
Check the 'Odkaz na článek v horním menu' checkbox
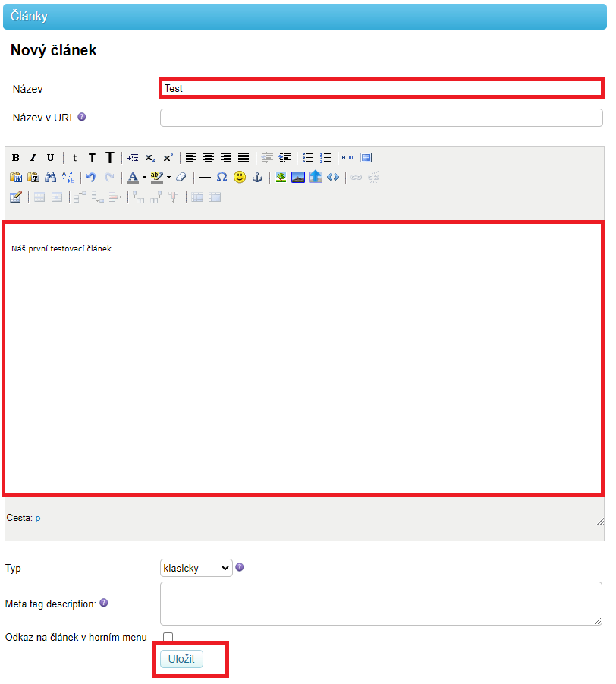click(x=168, y=638)
